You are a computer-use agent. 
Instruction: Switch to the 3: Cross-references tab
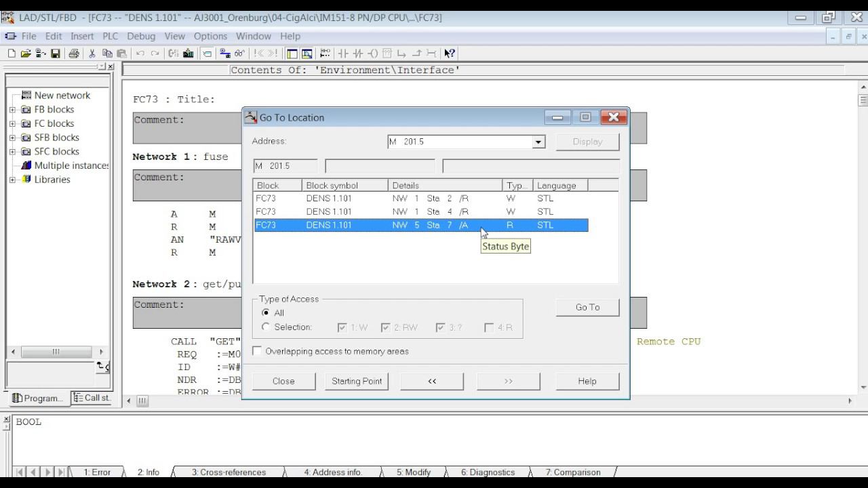click(229, 472)
